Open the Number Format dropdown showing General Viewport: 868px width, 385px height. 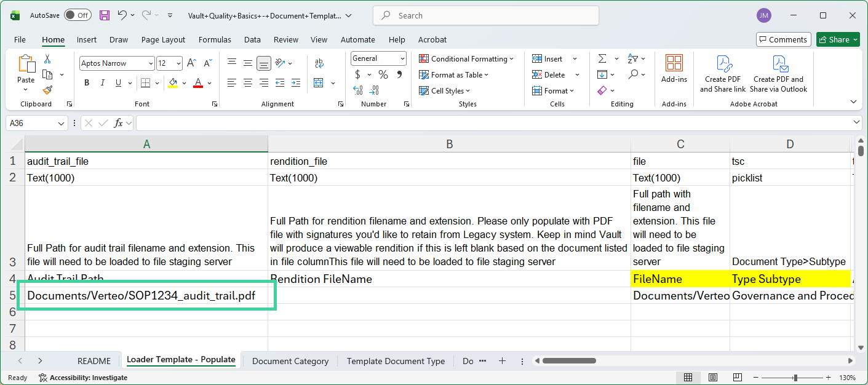(378, 58)
